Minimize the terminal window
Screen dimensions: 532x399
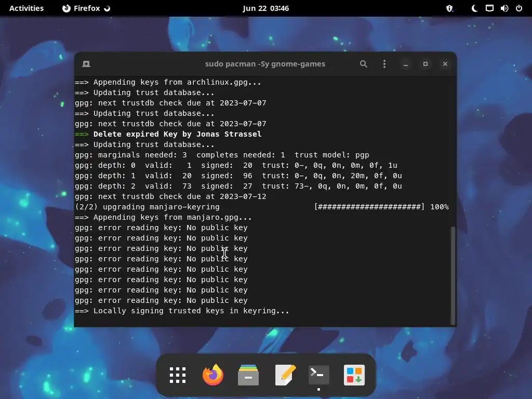[x=405, y=64]
